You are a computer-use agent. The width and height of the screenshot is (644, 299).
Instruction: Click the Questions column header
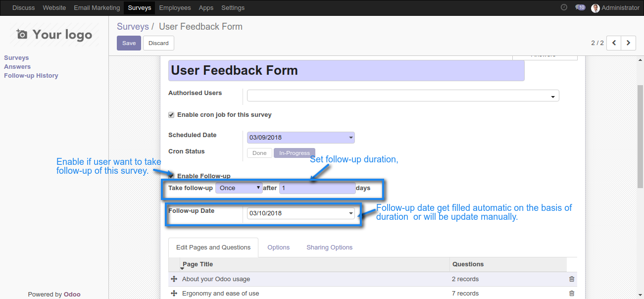[508, 264]
